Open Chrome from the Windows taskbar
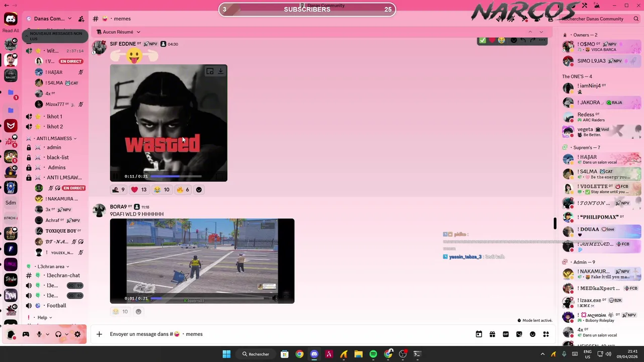The image size is (644, 362). click(299, 354)
